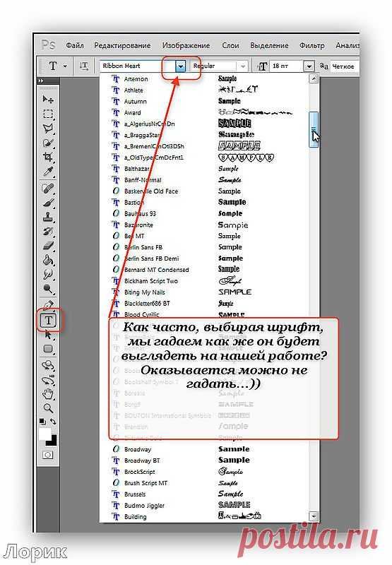Select the Move tool
The height and width of the screenshot is (565, 392).
[x=48, y=99]
